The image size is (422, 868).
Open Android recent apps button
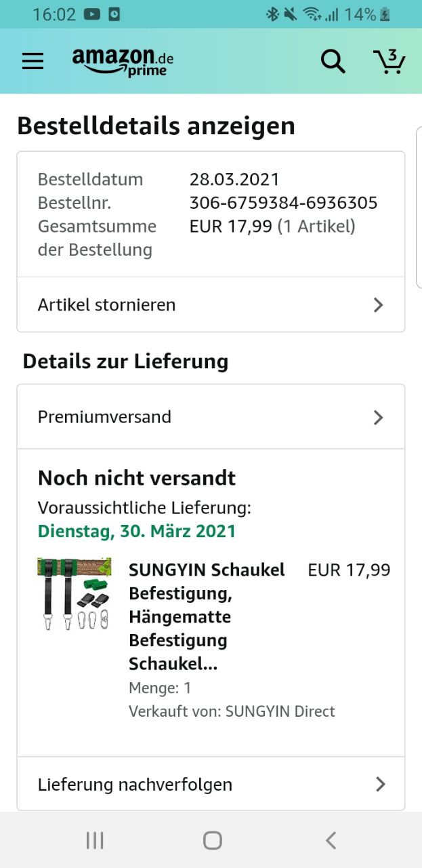coord(95,841)
